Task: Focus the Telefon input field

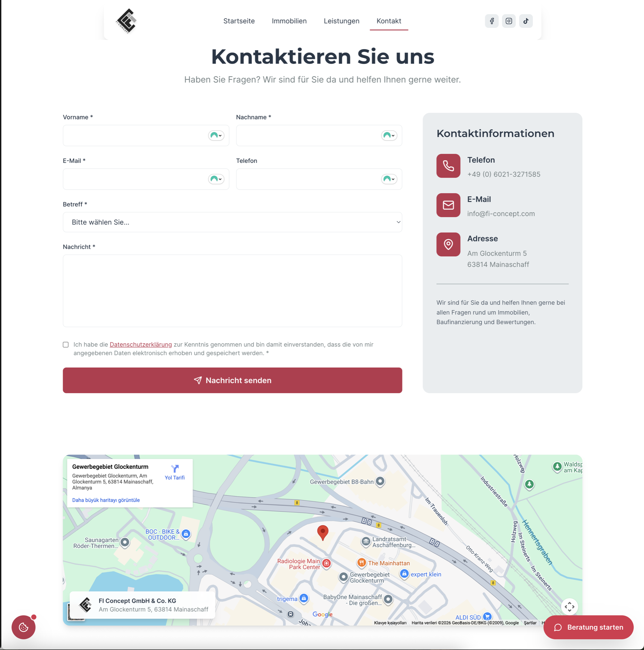Action: pos(319,179)
